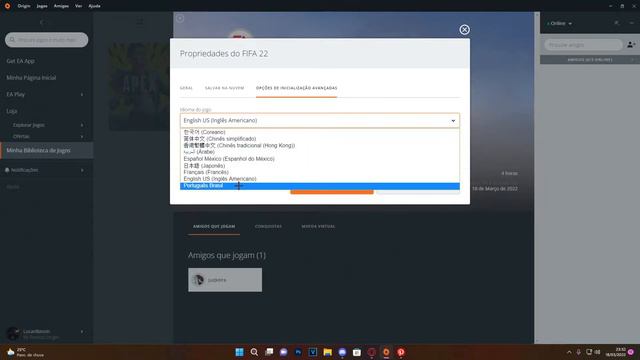Open Get EA App link

coord(20,61)
